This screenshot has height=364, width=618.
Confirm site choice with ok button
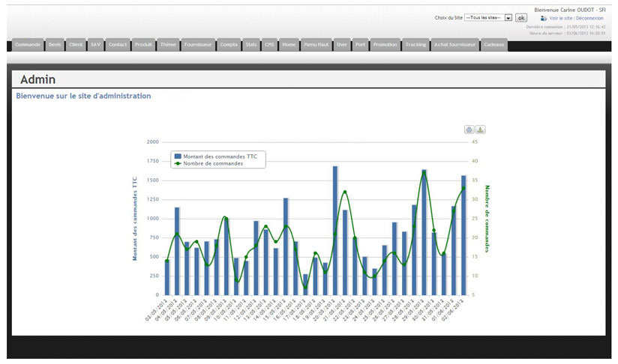point(521,18)
